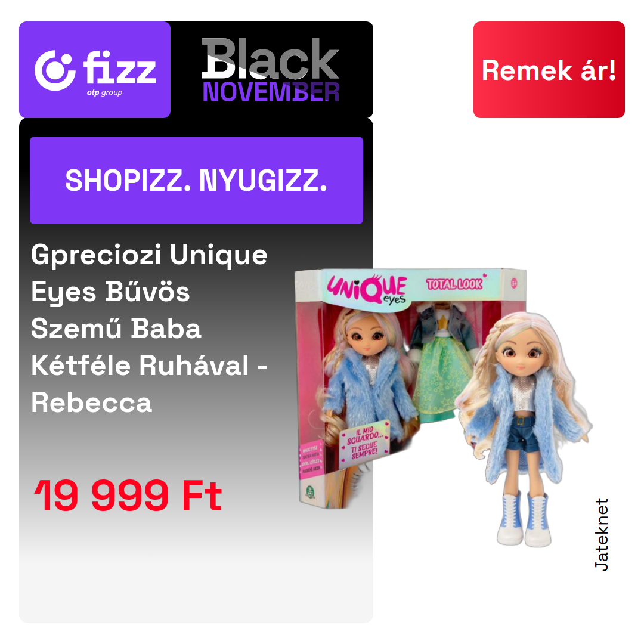Click the vertical Jateknet source label
644x644 pixels.
(x=602, y=534)
